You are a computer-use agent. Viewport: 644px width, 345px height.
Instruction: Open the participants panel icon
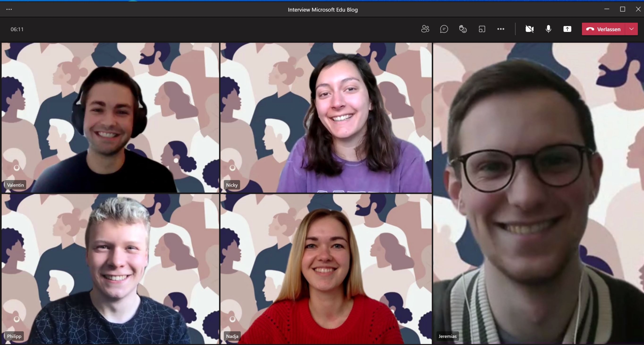point(425,29)
